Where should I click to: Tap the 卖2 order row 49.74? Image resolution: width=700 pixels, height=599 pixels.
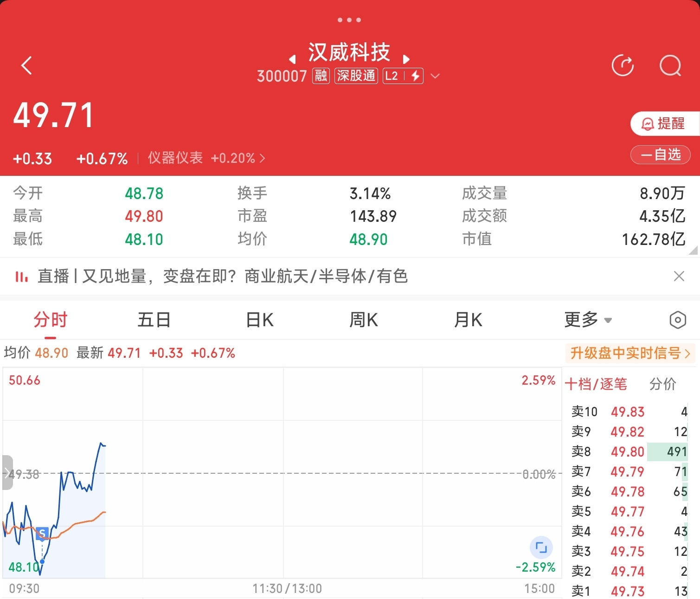coord(629,571)
